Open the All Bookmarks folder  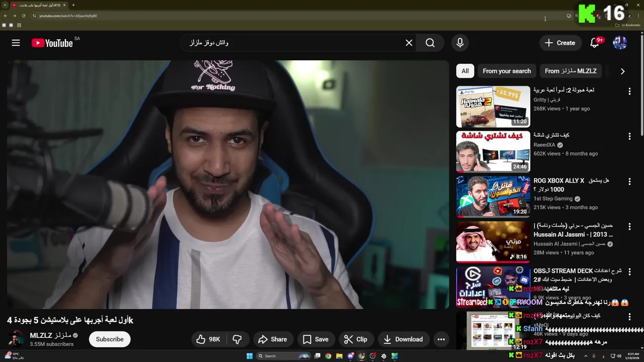pos(628,25)
